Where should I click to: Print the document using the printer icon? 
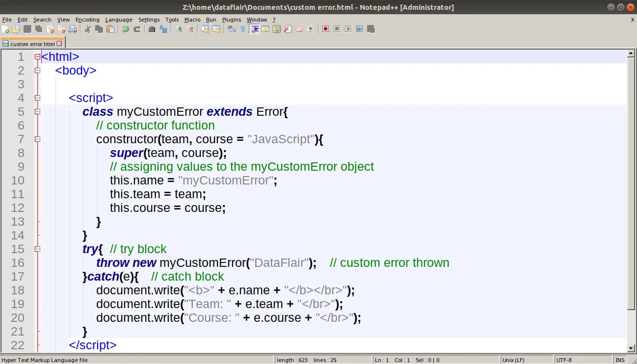tap(73, 29)
